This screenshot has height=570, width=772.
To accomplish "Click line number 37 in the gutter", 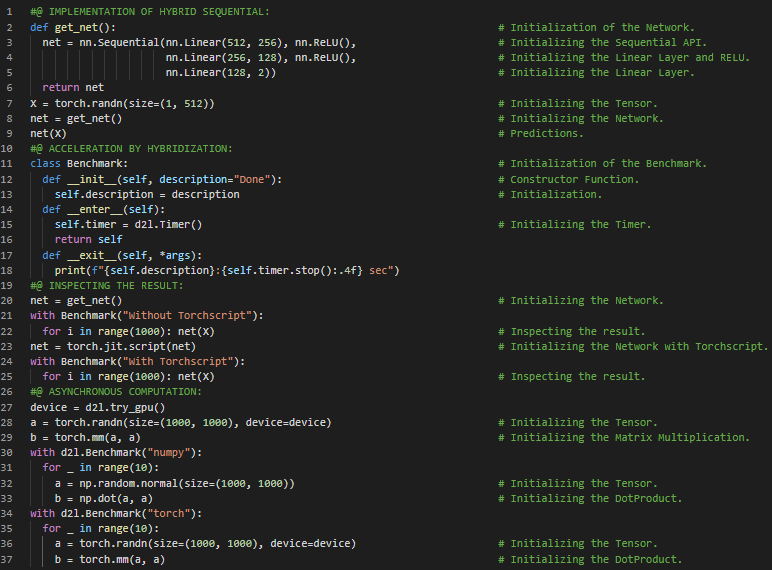I will click(8, 559).
